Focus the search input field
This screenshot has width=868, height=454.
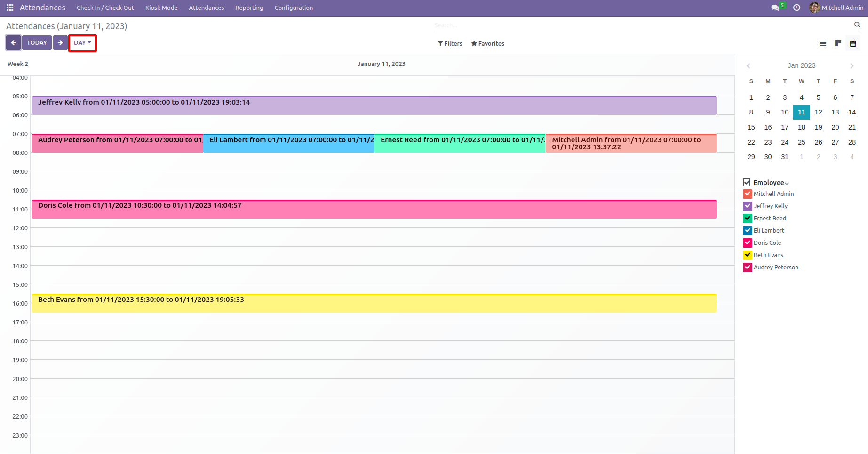tap(642, 25)
